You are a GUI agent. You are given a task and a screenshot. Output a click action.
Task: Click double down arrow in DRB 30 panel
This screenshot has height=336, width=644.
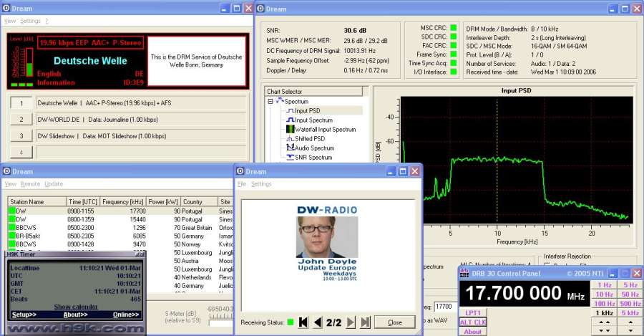605,331
